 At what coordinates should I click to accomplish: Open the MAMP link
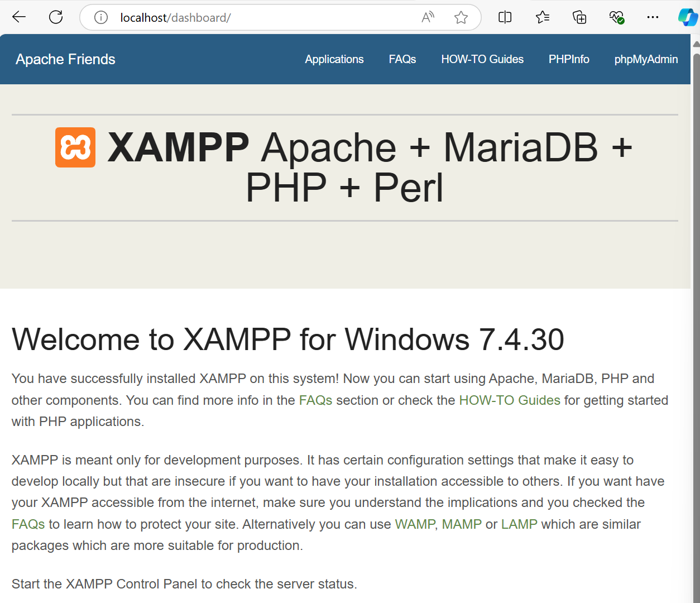point(462,524)
